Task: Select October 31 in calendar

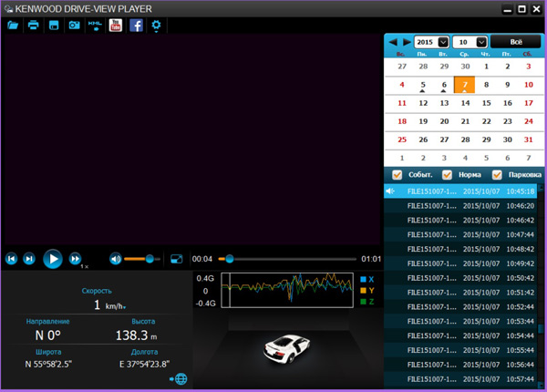Action: (528, 139)
